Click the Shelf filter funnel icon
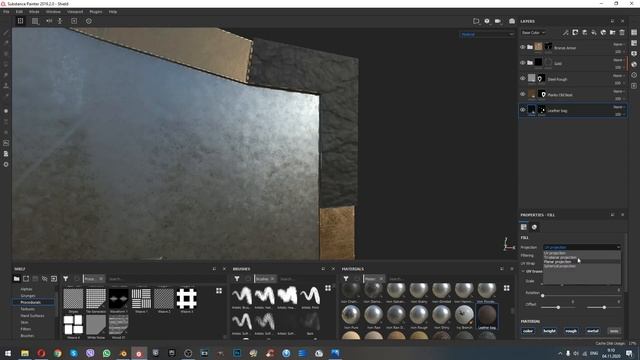Viewport: 640px width, 360px height. click(x=66, y=279)
